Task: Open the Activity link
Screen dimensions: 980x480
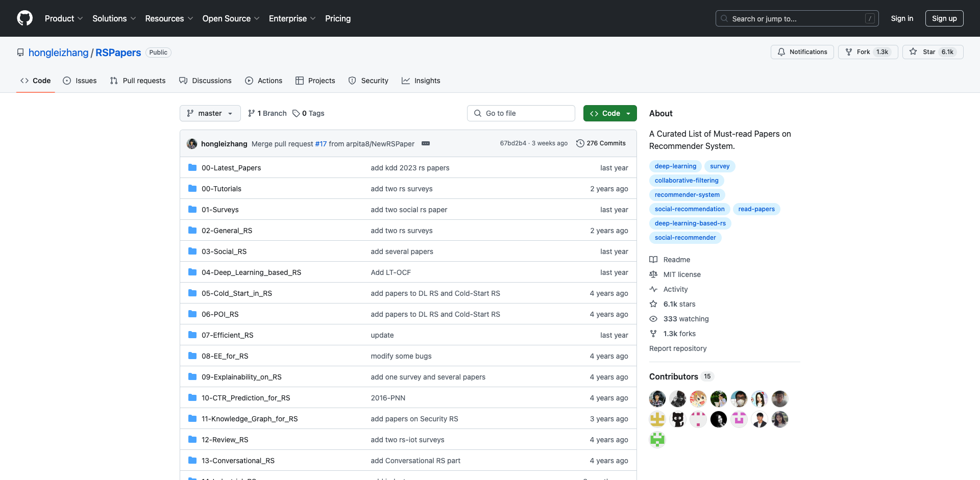Action: tap(669, 289)
